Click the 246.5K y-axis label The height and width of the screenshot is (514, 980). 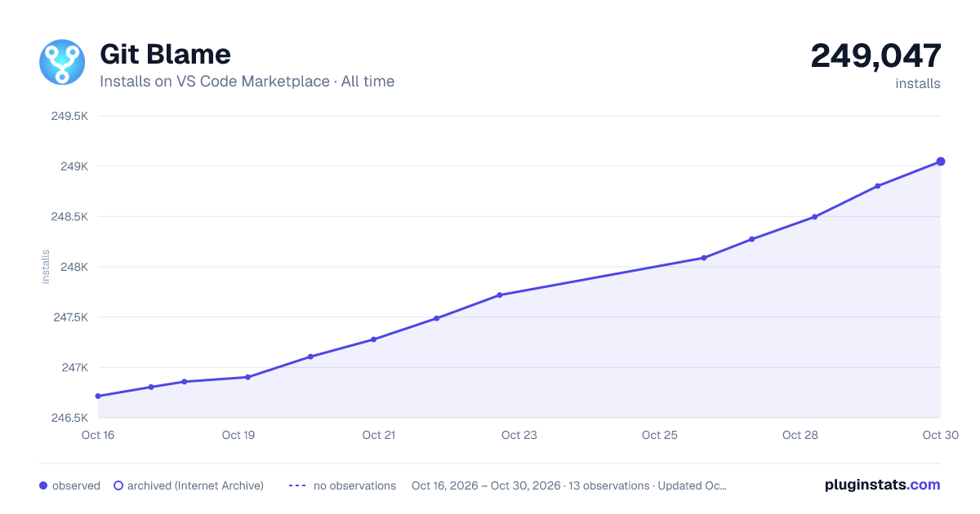pyautogui.click(x=69, y=418)
